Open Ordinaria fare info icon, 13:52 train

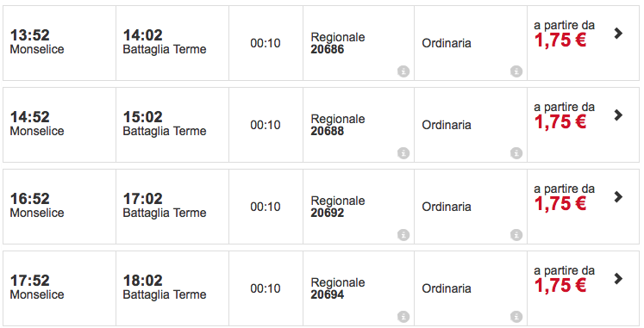coord(516,71)
